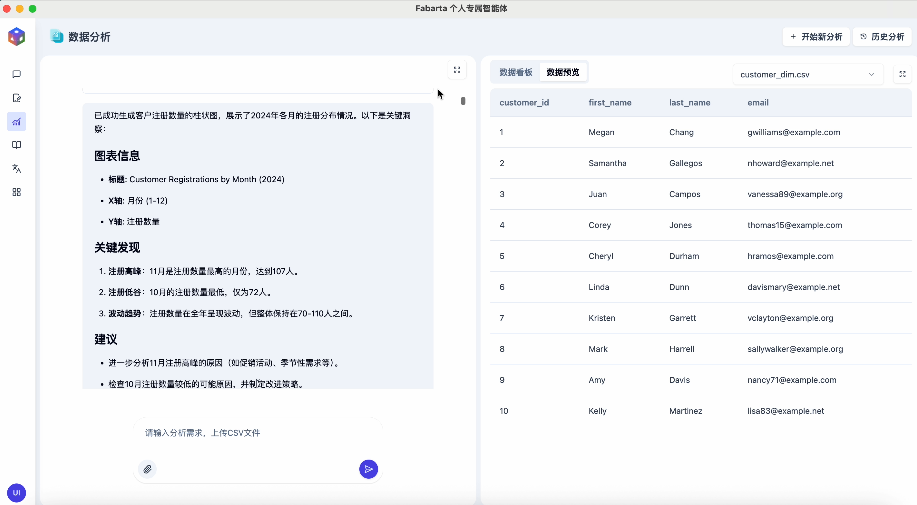Click the attachment paperclip icon
The image size is (917, 505).
pyautogui.click(x=147, y=469)
